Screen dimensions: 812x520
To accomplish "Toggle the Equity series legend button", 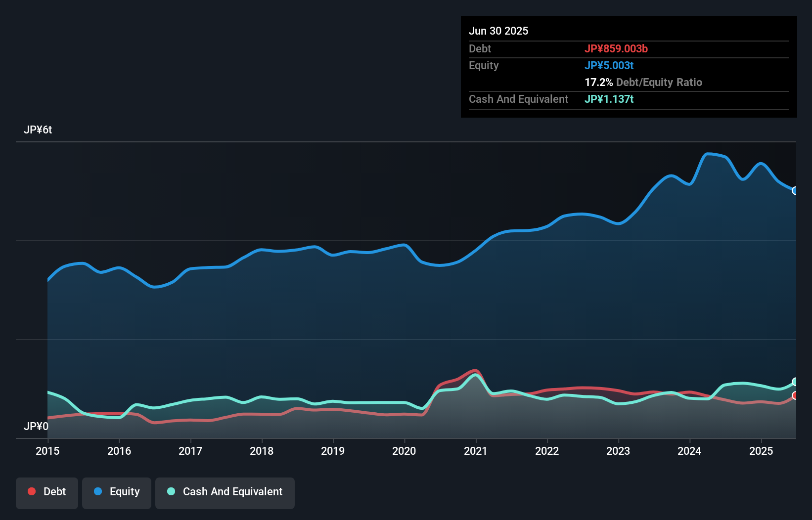I will point(117,492).
